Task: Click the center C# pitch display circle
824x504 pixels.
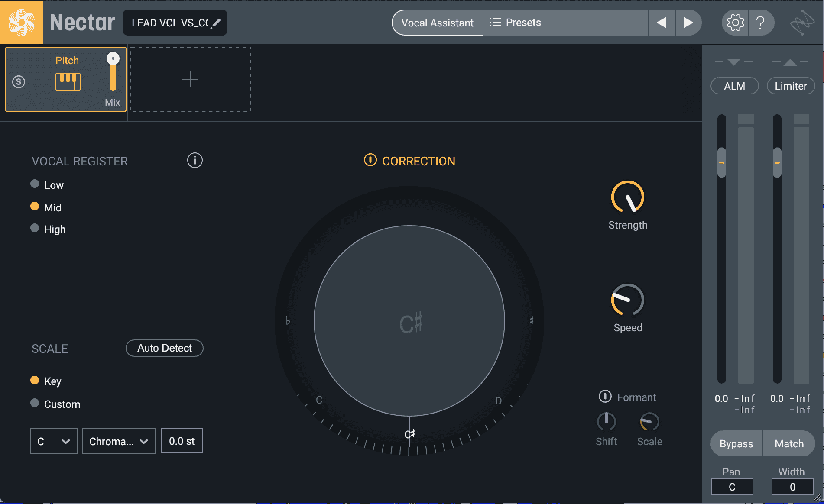Action: pos(409,321)
